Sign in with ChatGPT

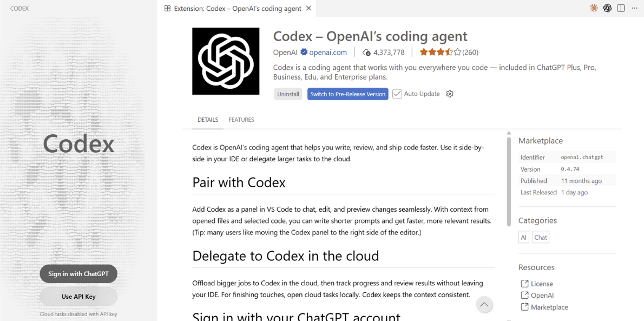click(x=78, y=274)
